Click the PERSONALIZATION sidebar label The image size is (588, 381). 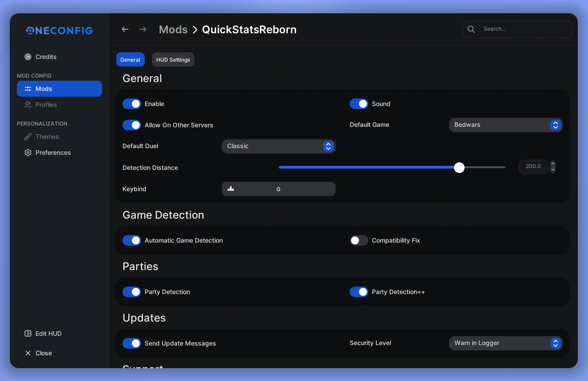(42, 124)
